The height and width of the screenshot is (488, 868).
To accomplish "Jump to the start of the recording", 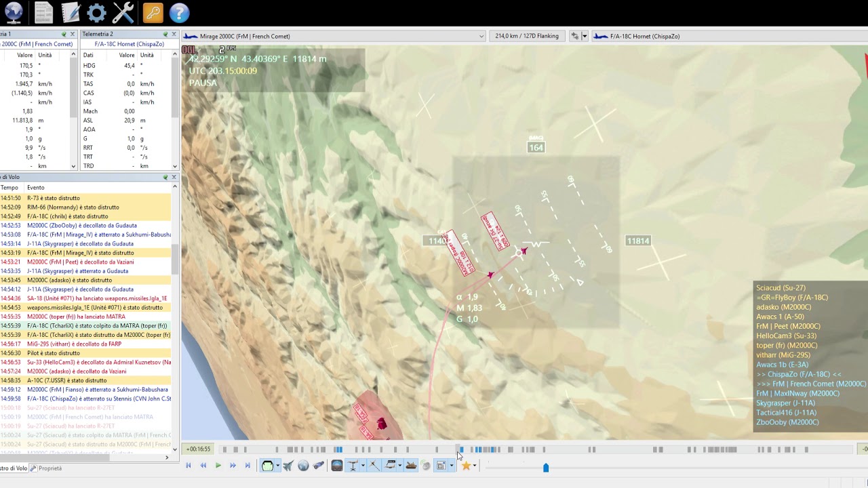I will (x=189, y=466).
